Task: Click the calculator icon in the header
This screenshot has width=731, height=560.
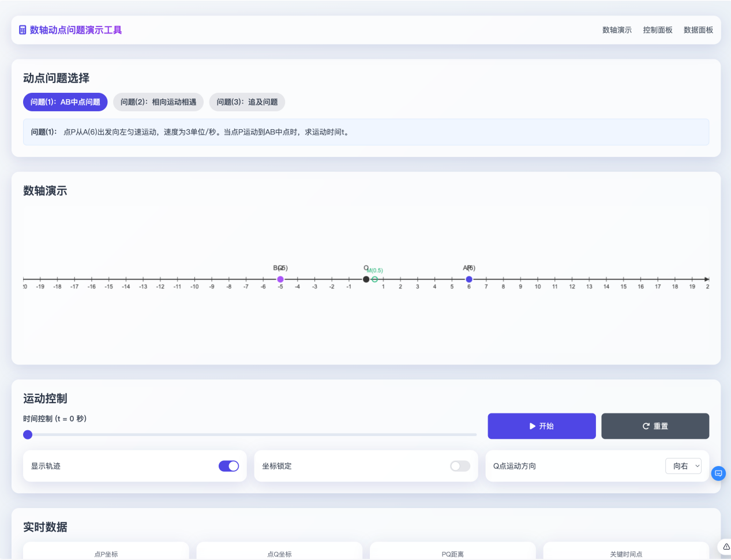Action: click(x=23, y=30)
